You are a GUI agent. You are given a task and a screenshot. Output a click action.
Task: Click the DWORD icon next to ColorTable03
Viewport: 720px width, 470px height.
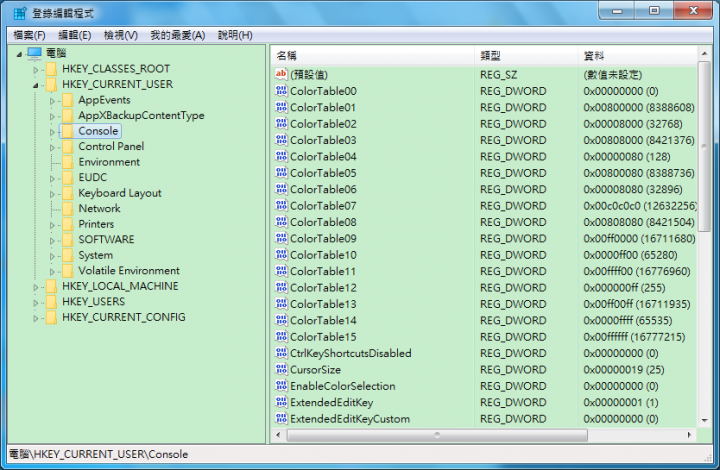click(x=281, y=140)
